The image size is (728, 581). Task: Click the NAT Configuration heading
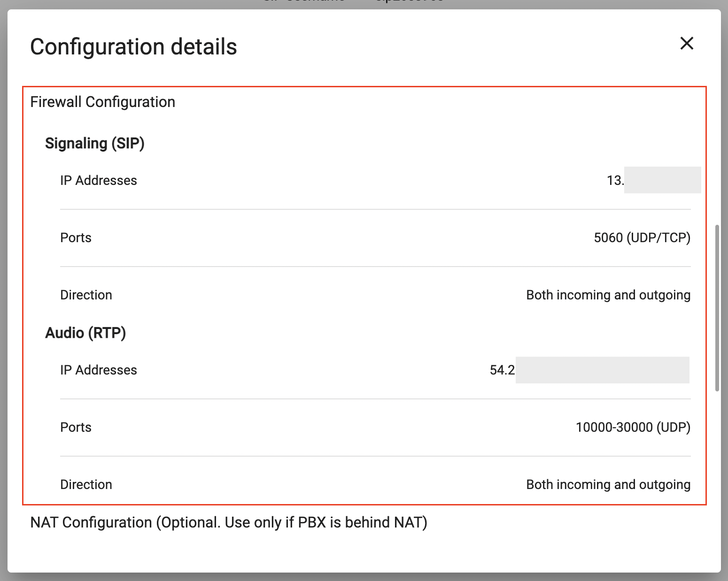(x=229, y=522)
